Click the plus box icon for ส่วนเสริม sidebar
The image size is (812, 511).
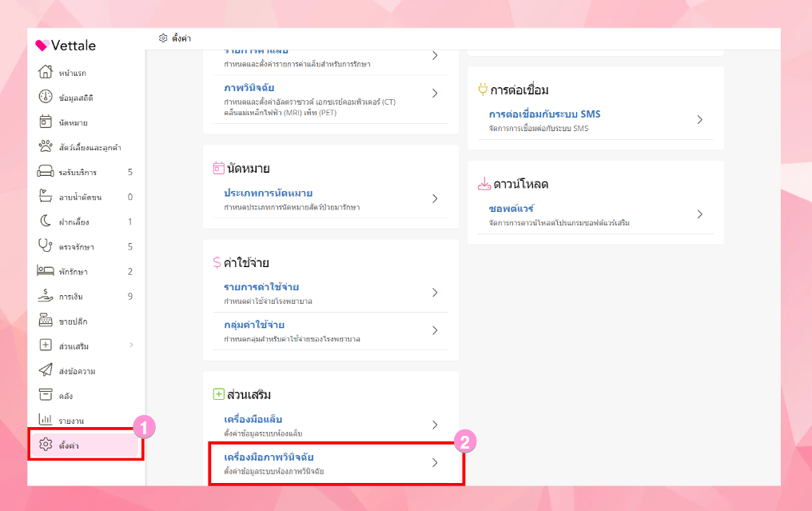pos(46,345)
